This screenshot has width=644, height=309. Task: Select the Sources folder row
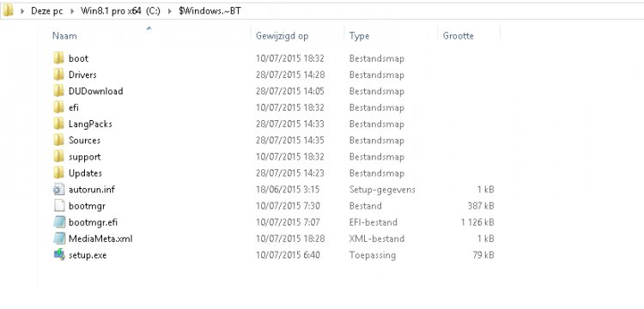[273, 141]
